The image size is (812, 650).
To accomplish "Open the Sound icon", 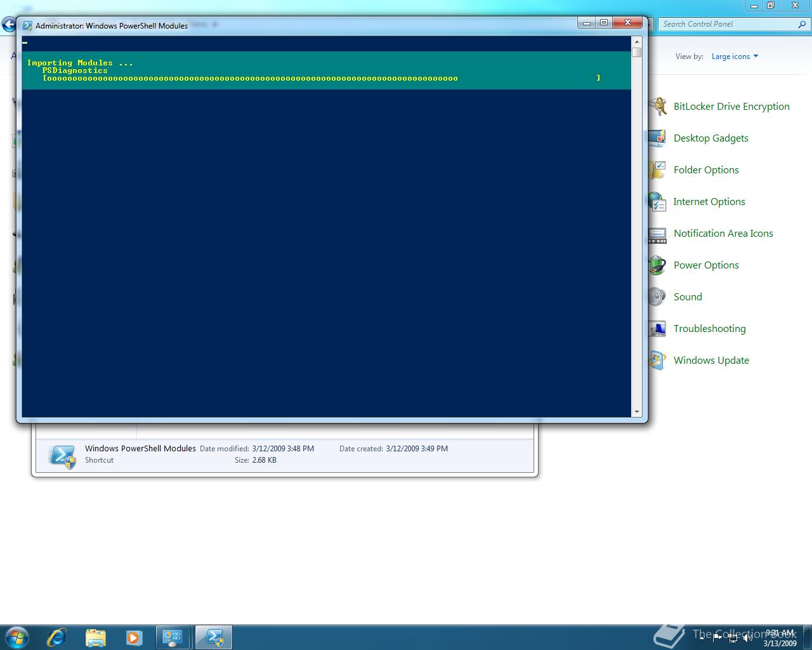I will click(657, 297).
